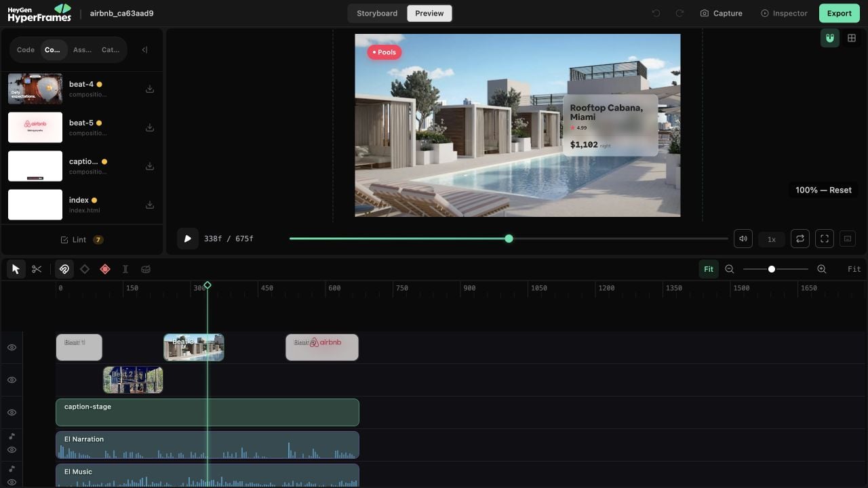Viewport: 868px width, 488px height.
Task: Click the undo arrow icon
Action: click(x=656, y=13)
